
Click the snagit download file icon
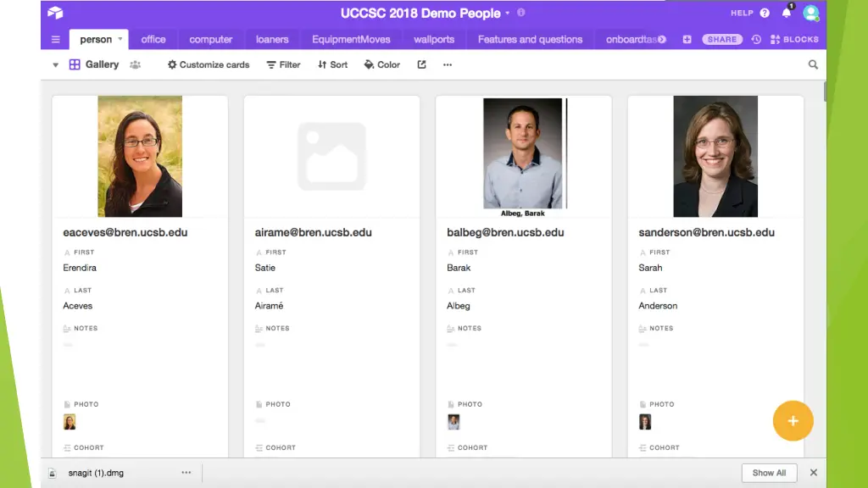pos(52,473)
